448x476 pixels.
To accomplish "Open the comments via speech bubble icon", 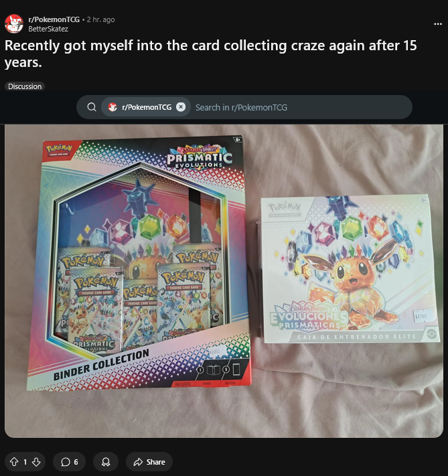I will (66, 462).
